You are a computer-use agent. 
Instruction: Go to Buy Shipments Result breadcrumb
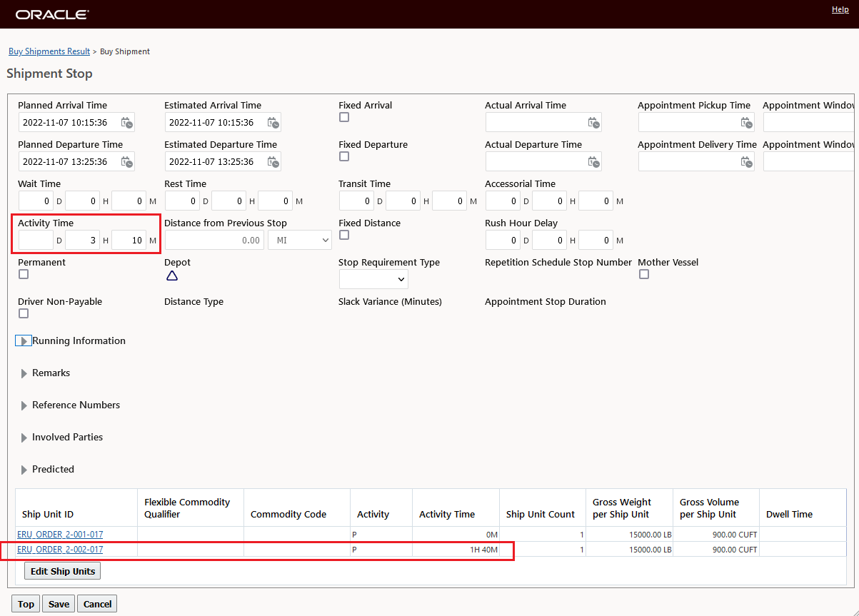(49, 51)
